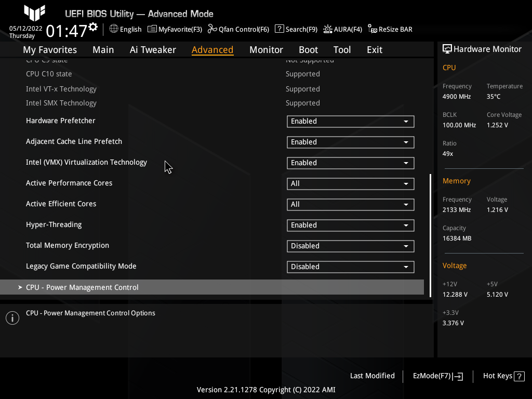Click BIOS version copyright text
532x399 pixels.
(266, 390)
